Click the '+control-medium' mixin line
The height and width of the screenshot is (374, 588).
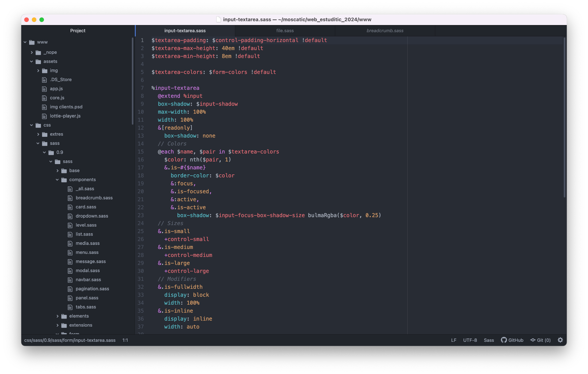[x=188, y=255]
